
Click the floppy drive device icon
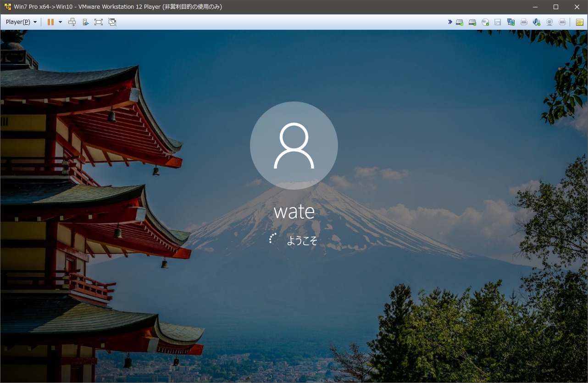click(498, 22)
